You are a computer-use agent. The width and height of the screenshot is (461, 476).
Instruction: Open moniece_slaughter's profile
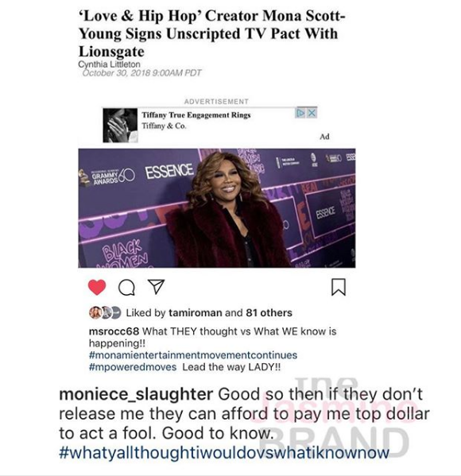click(x=136, y=394)
